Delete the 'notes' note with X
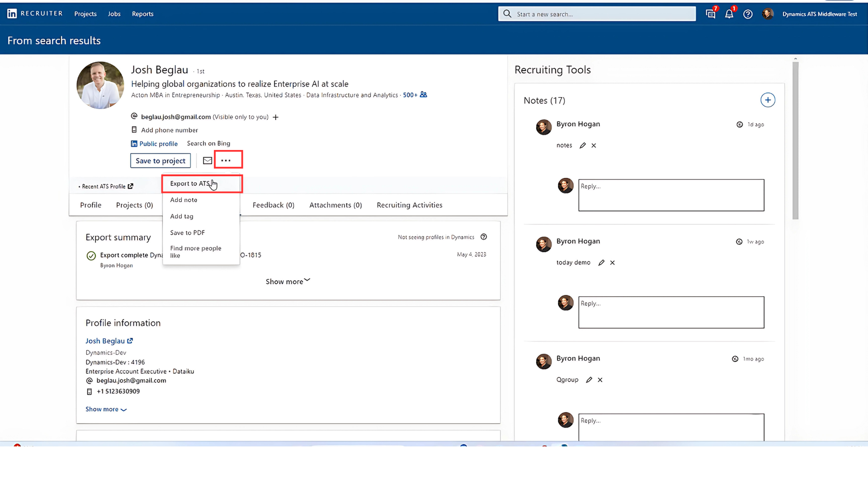The image size is (868, 488). [x=594, y=145]
